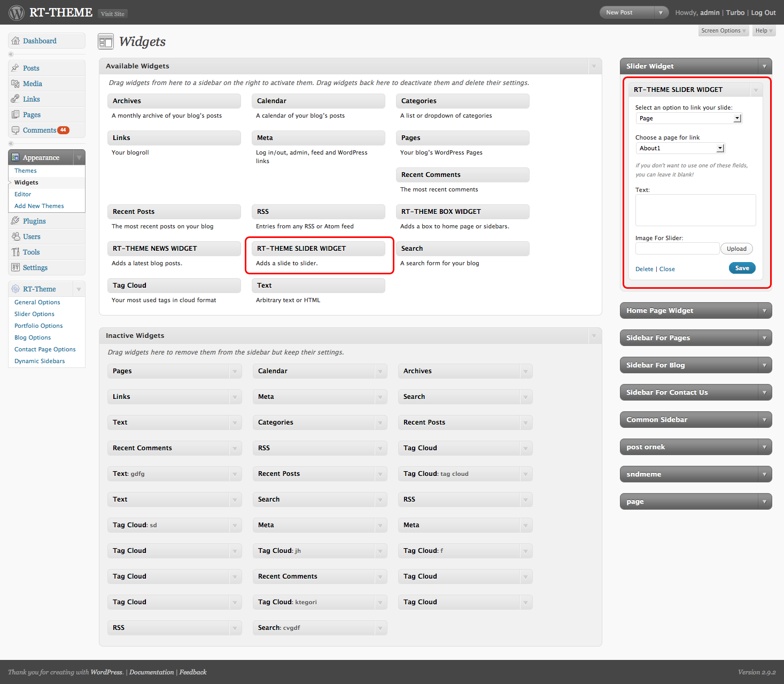Click the New Post button
784x684 pixels.
627,12
